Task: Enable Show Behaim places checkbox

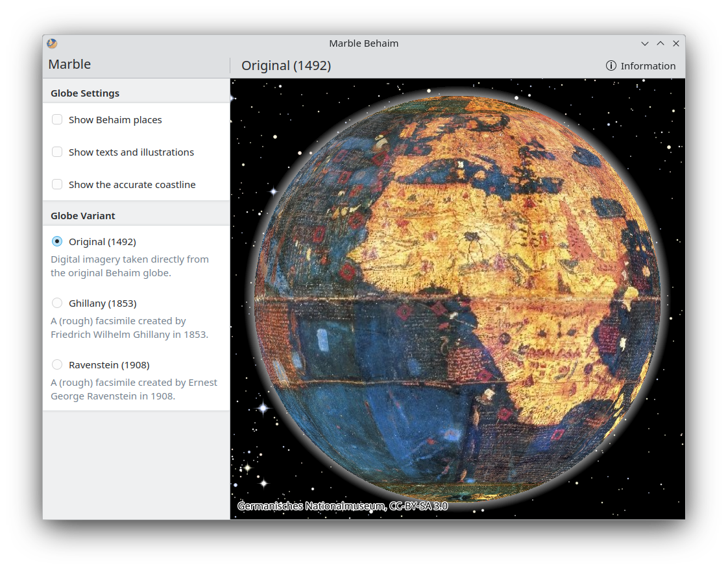Action: tap(57, 120)
